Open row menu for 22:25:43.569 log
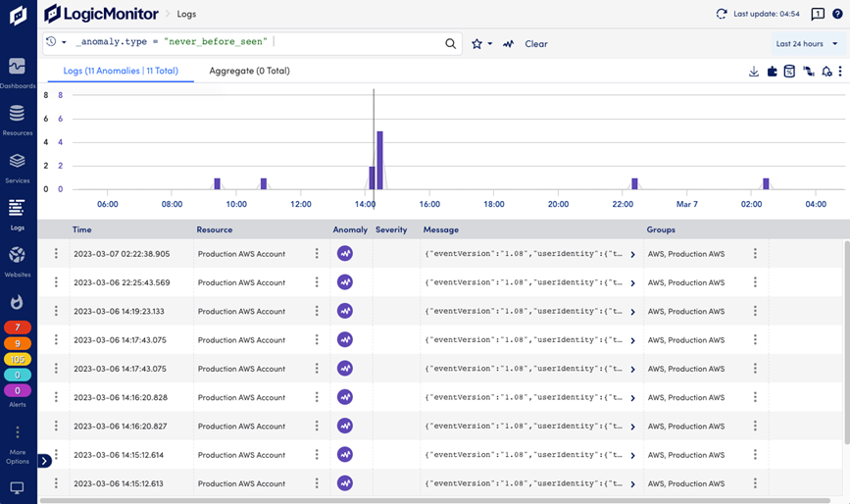Image resolution: width=850 pixels, height=504 pixels. pyautogui.click(x=56, y=282)
